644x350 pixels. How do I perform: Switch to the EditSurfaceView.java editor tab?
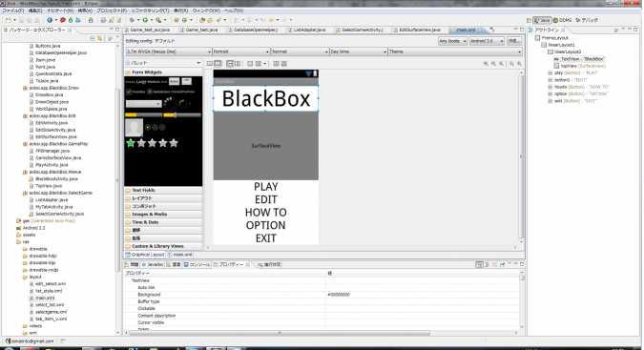[419, 30]
